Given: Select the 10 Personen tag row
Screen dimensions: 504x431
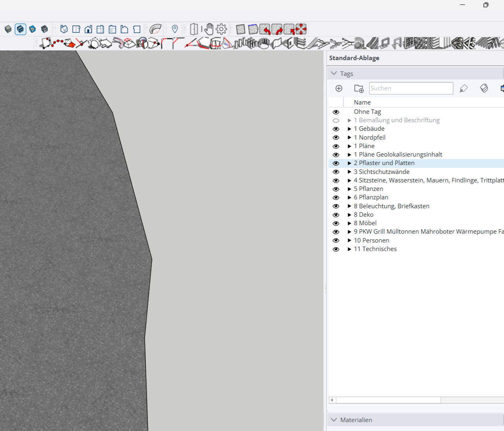Looking at the screenshot, I should [372, 241].
